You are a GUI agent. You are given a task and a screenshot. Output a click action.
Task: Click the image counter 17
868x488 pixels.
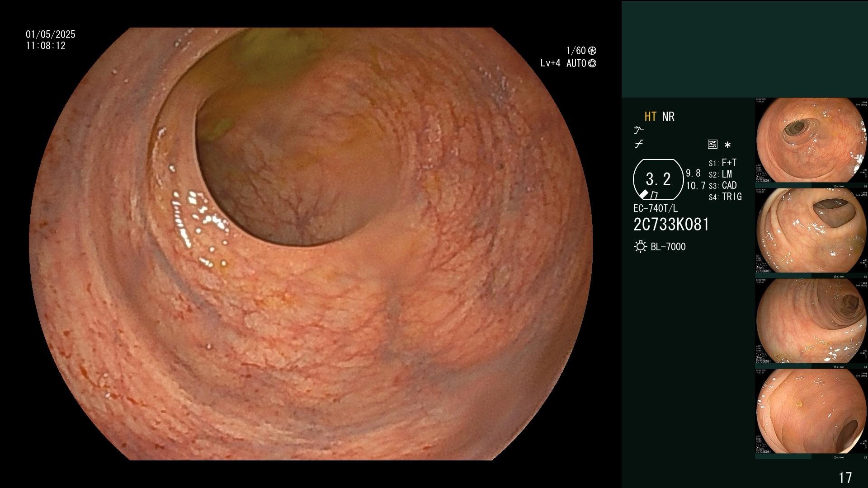click(x=845, y=478)
